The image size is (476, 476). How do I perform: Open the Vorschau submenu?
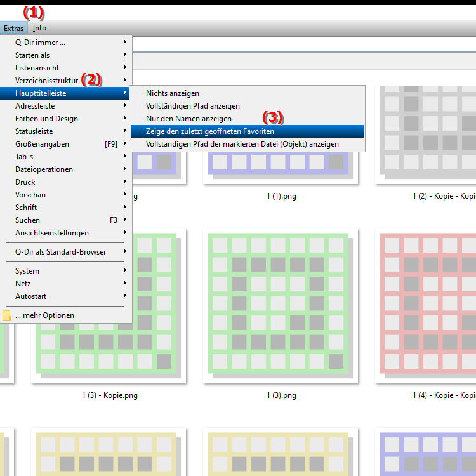(66, 195)
